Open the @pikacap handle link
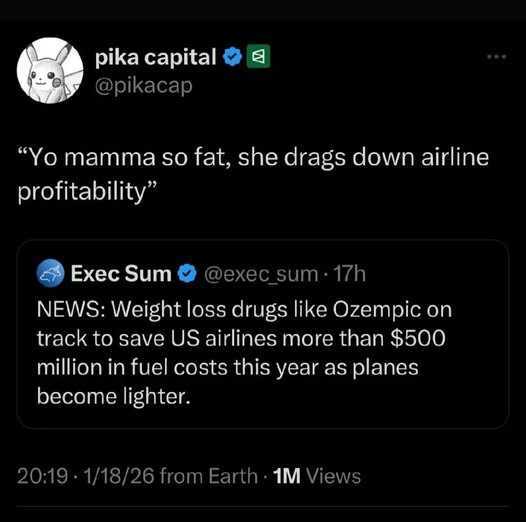 click(144, 86)
